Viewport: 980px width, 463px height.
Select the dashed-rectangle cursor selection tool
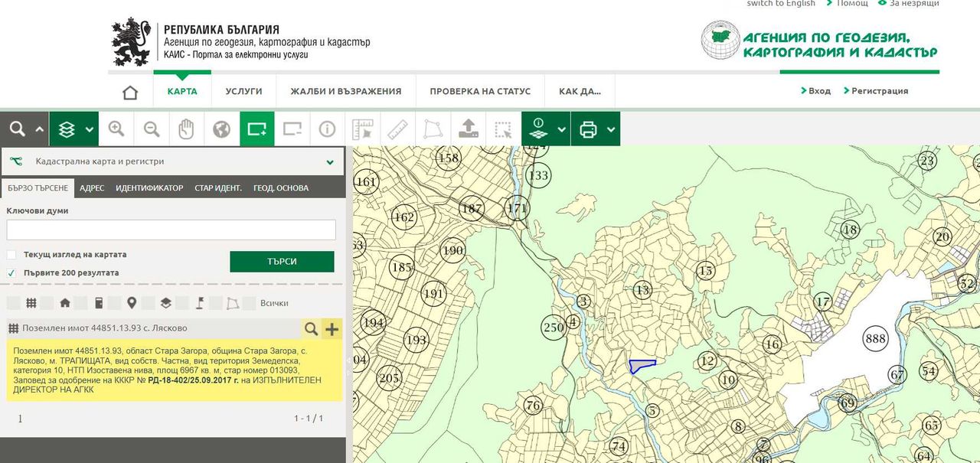[x=503, y=129]
